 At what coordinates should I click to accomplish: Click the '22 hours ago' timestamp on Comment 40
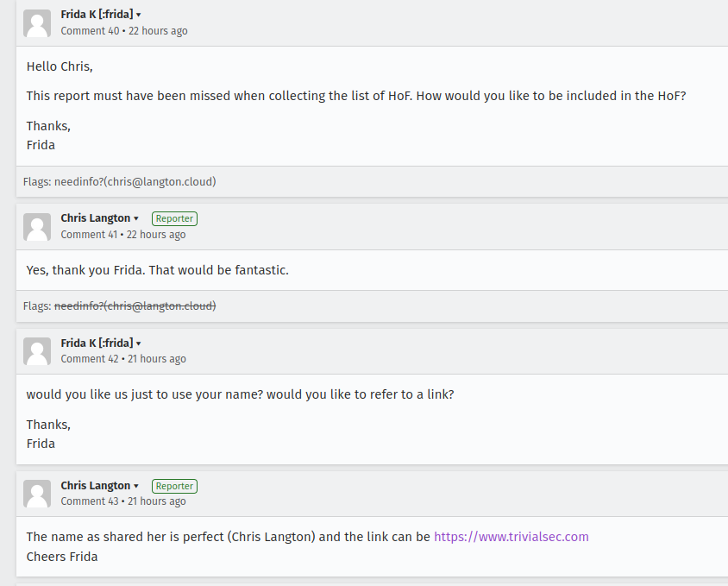click(158, 31)
